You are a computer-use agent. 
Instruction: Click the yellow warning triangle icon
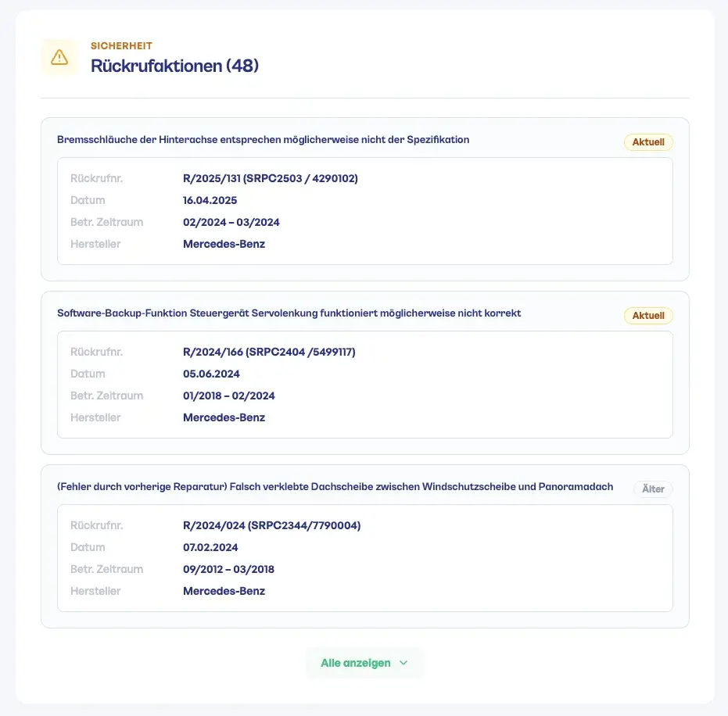tap(59, 57)
